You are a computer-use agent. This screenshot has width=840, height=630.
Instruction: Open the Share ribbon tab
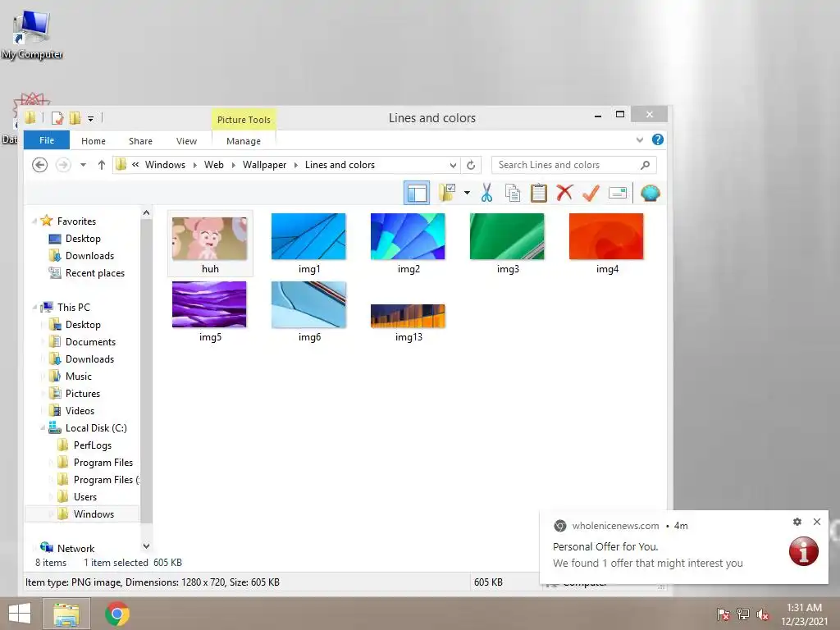click(x=140, y=141)
